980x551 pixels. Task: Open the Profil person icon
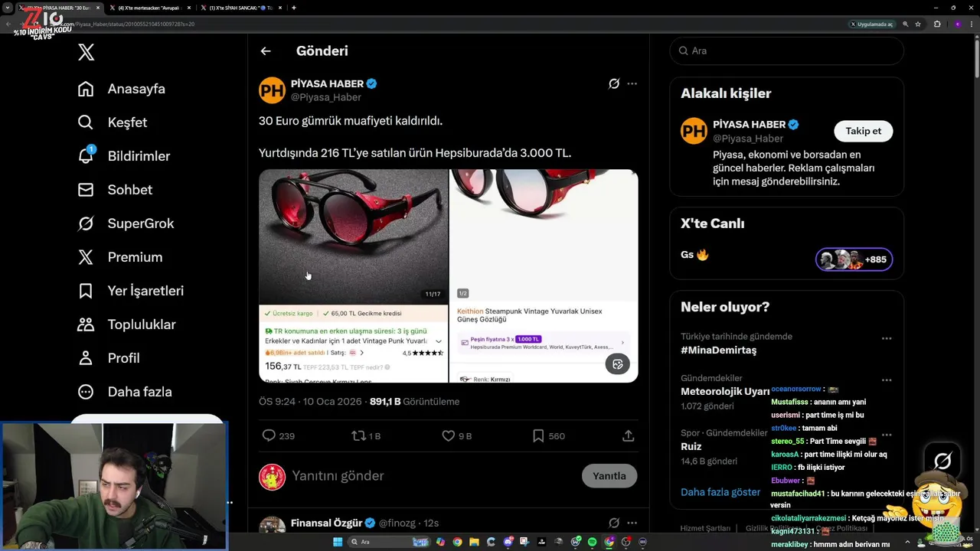pyautogui.click(x=86, y=358)
